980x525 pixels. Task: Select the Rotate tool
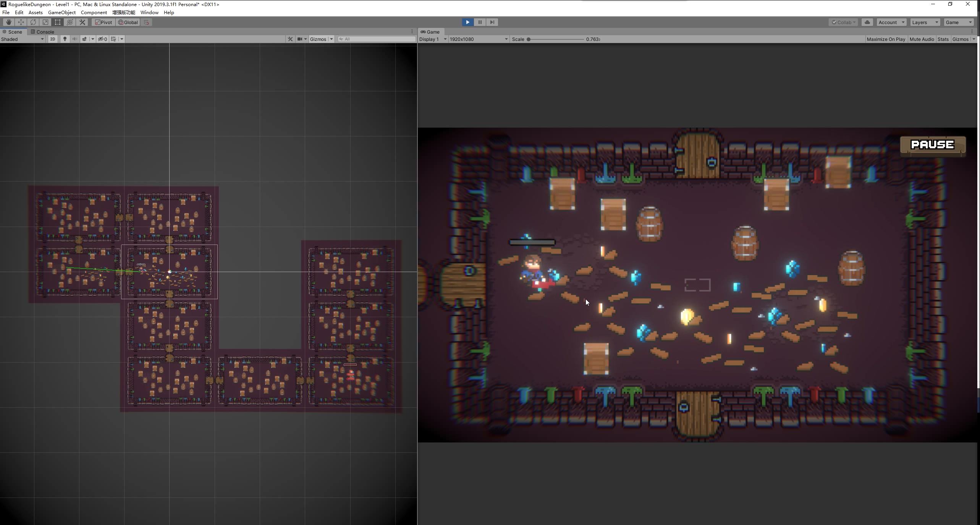click(33, 22)
